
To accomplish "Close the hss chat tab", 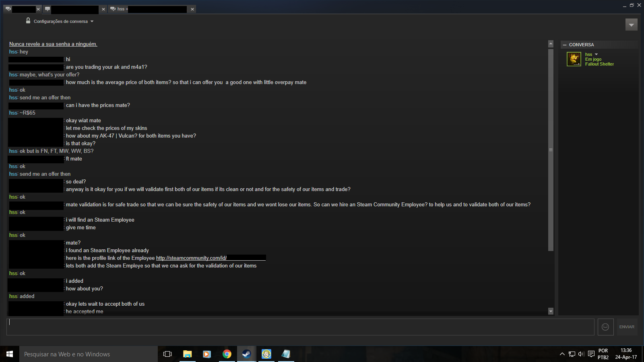I will pyautogui.click(x=192, y=9).
